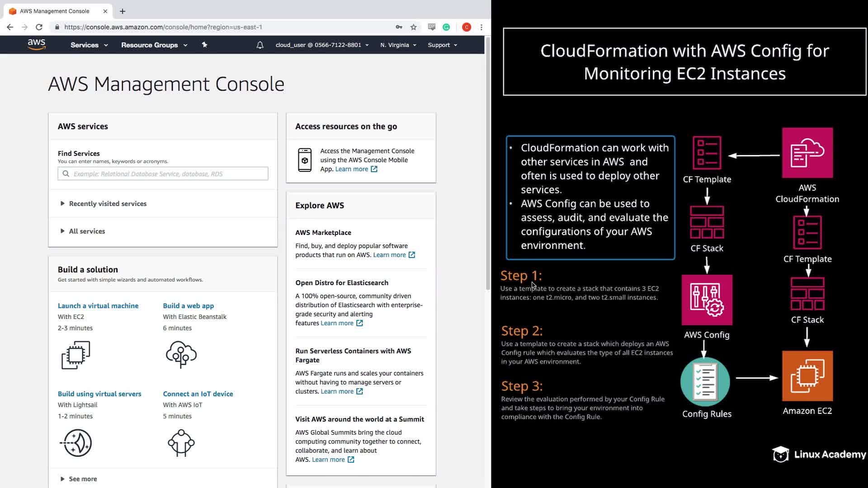Click the EC2 virtual machine chip icon

coord(76,355)
